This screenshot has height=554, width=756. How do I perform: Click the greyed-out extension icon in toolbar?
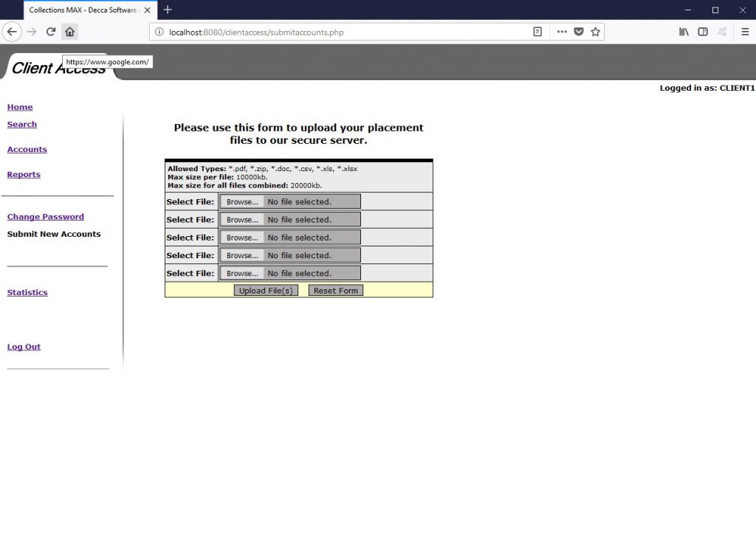coord(722,32)
